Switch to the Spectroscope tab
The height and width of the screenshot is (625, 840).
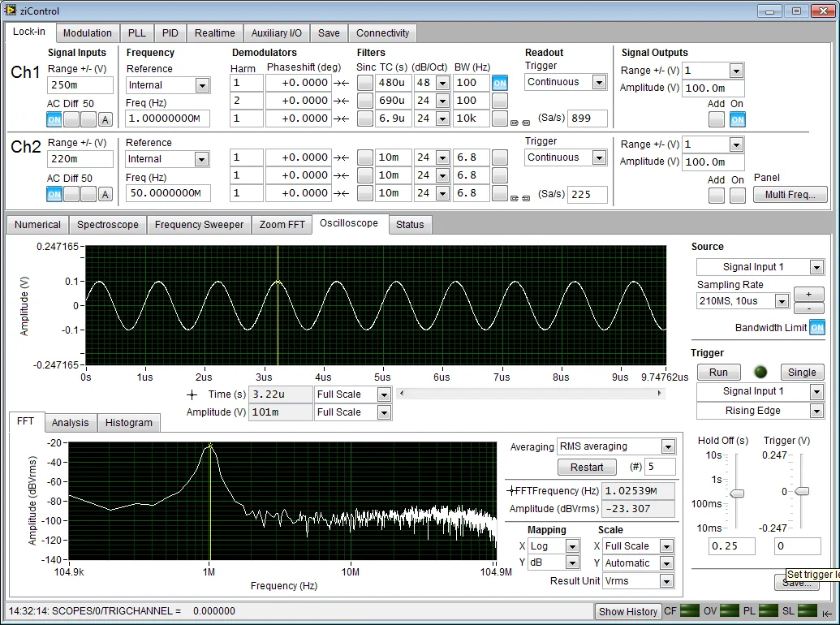coord(108,225)
